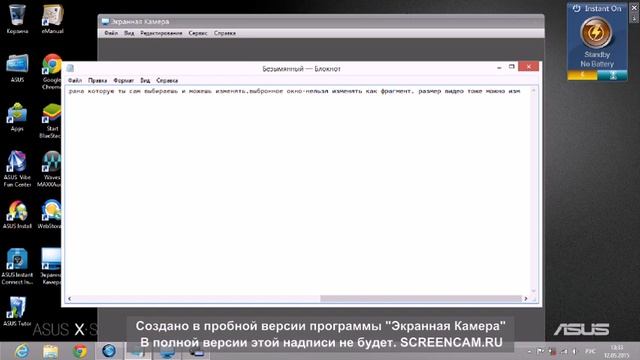Viewport: 640px width, 360px height.
Task: Open the Справка menu in Блокнот
Action: pyautogui.click(x=167, y=80)
